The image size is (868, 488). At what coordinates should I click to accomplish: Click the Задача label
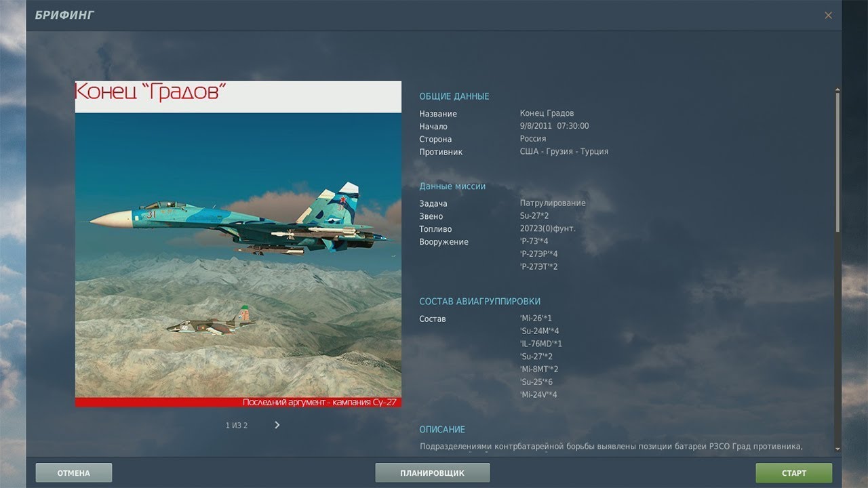(x=433, y=203)
